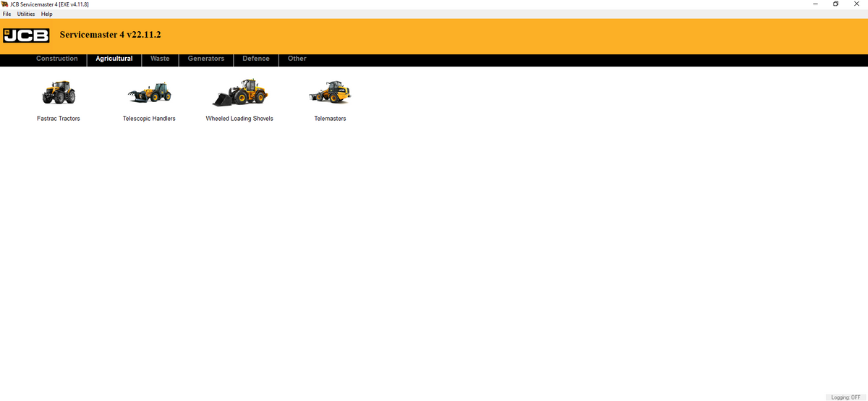Switch to the Agricultural tab
The image size is (868, 401).
pos(114,59)
